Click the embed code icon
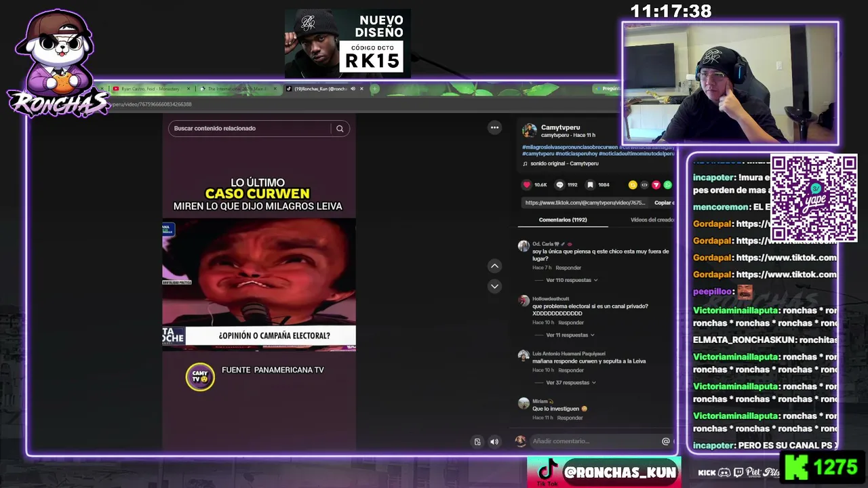 click(644, 184)
